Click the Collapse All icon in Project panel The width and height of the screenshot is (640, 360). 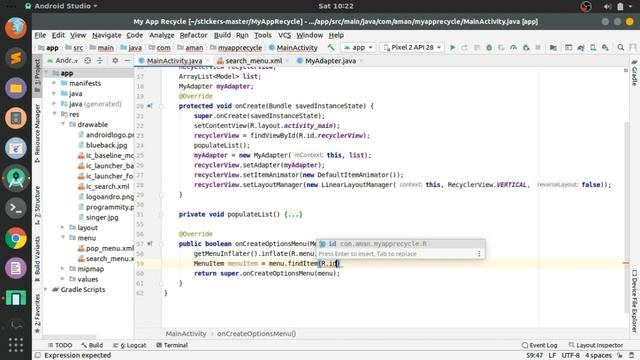(x=100, y=60)
